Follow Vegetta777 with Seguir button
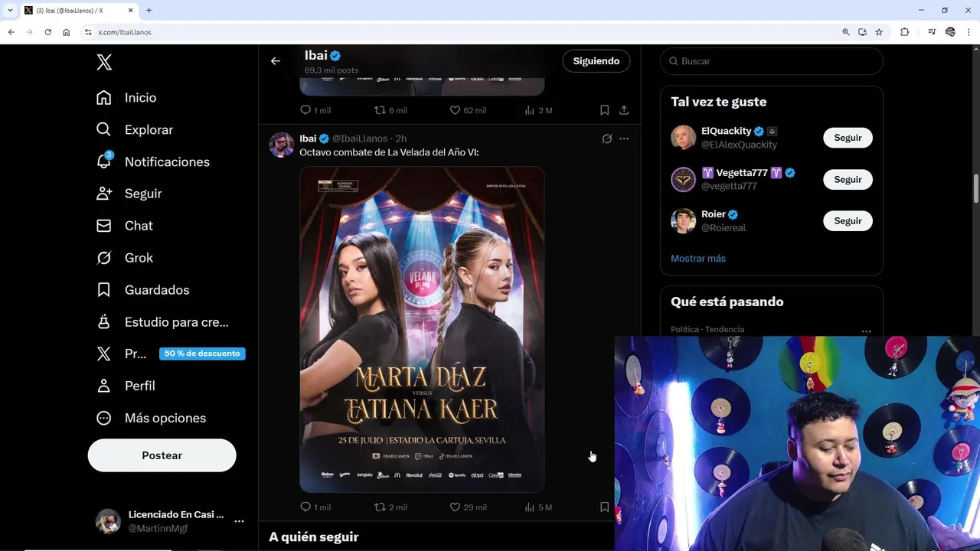 coord(848,179)
